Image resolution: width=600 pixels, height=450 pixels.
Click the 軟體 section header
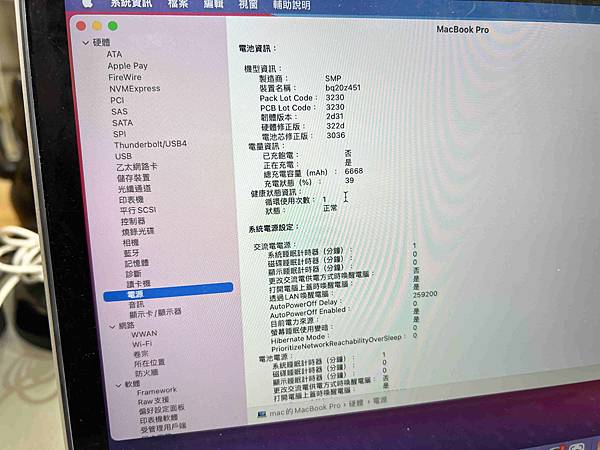point(133,384)
